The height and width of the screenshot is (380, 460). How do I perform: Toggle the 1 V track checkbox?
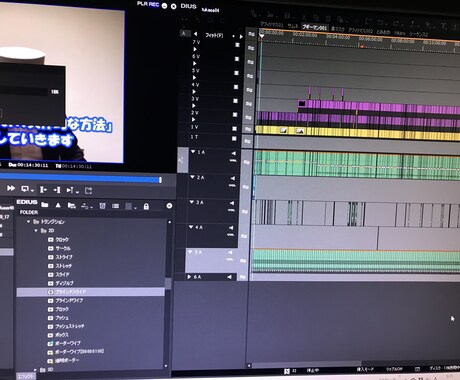pyautogui.click(x=234, y=129)
